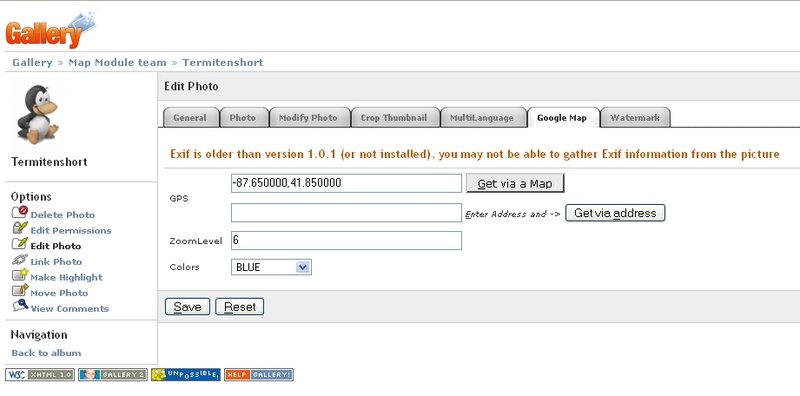Click the ZoomLevel input field
The width and height of the screenshot is (800, 396).
point(346,240)
